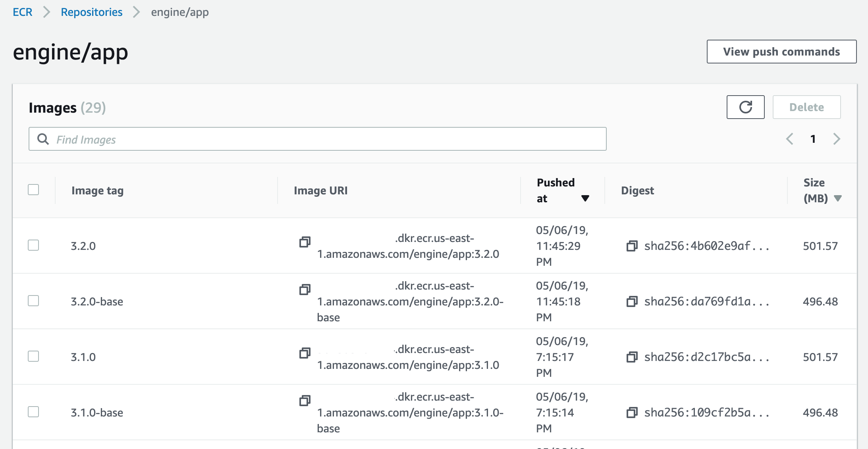
Task: Click the refresh images icon button
Action: [x=745, y=107]
